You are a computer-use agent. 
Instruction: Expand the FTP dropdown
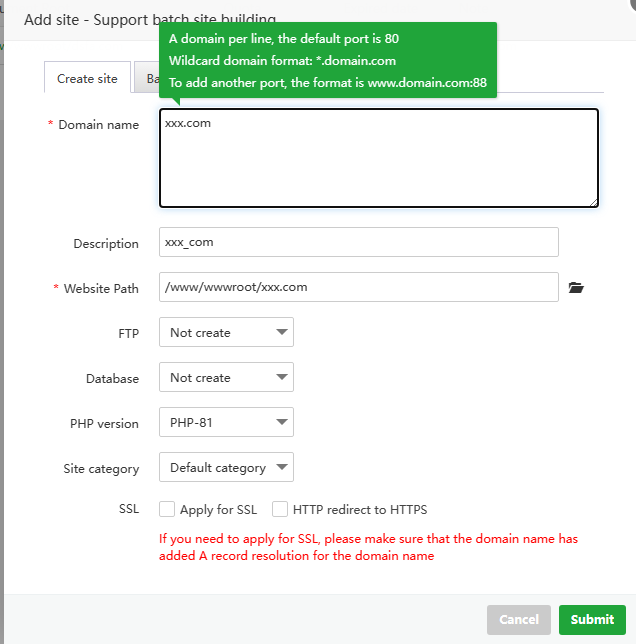(x=226, y=333)
